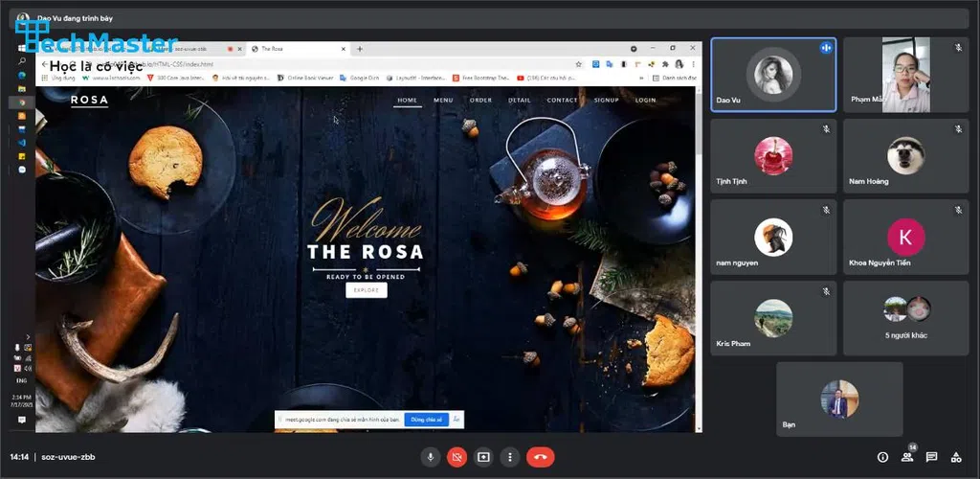
Task: Show the participants list panel
Action: pos(907,457)
